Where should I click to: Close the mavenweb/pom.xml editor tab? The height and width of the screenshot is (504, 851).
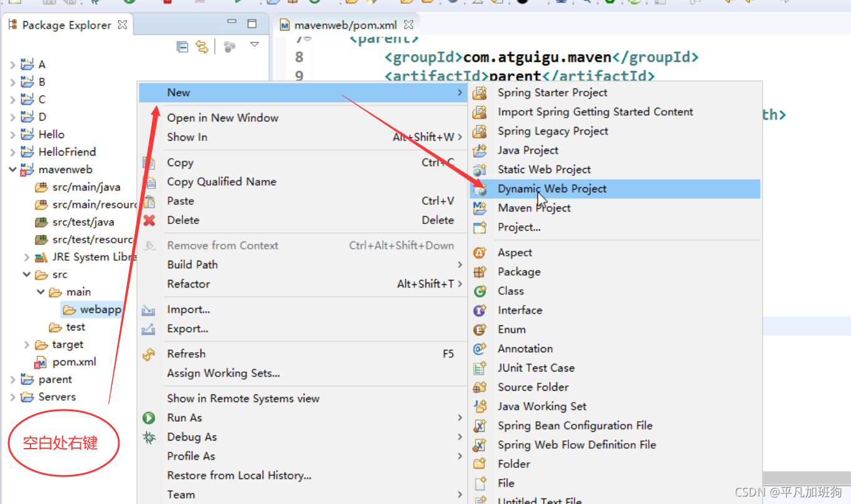point(408,25)
